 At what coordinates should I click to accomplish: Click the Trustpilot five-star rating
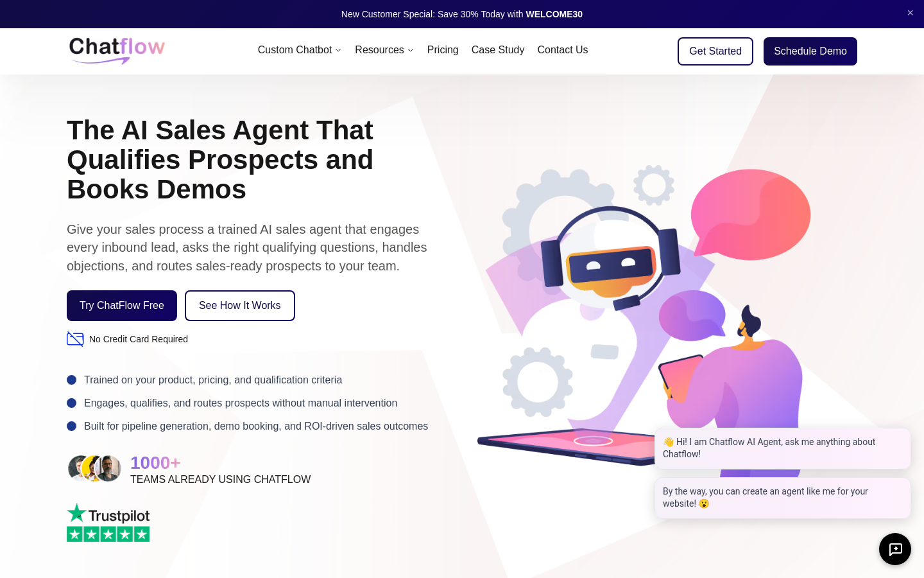(x=108, y=534)
